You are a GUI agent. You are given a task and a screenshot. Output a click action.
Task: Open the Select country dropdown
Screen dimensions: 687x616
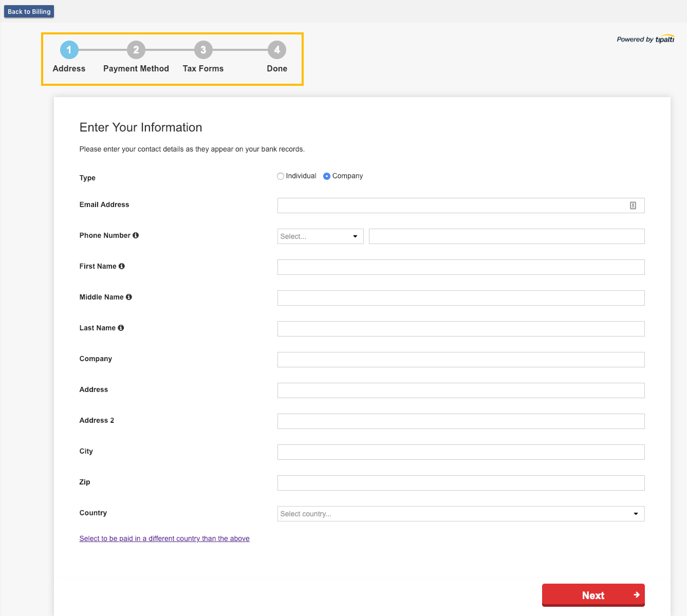click(x=460, y=514)
